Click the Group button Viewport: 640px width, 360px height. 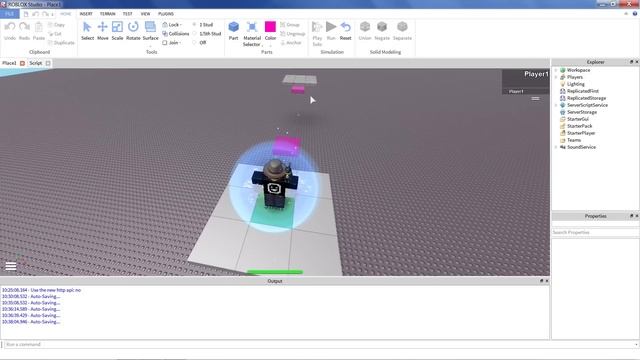[290, 24]
